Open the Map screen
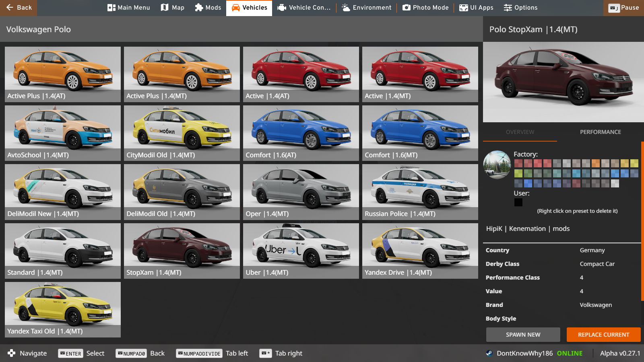The width and height of the screenshot is (644, 362). (x=172, y=8)
